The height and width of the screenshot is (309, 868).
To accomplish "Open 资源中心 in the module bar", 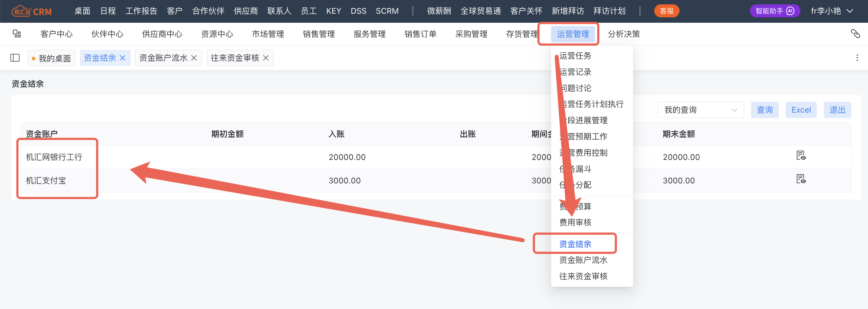I will [x=217, y=34].
